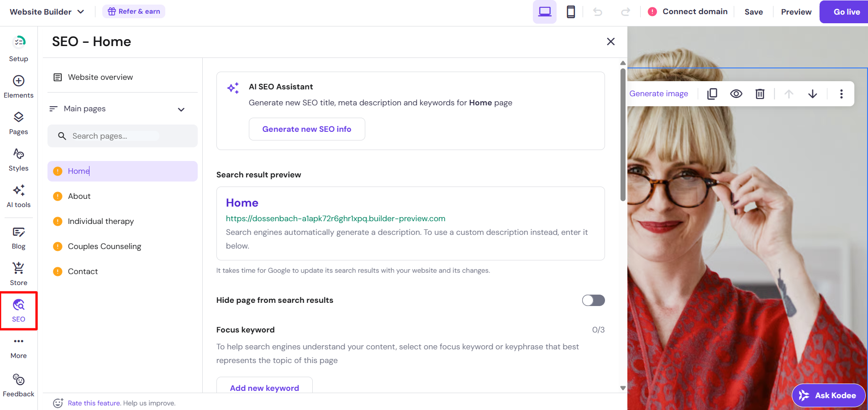Click the Refer & earn button

point(134,11)
